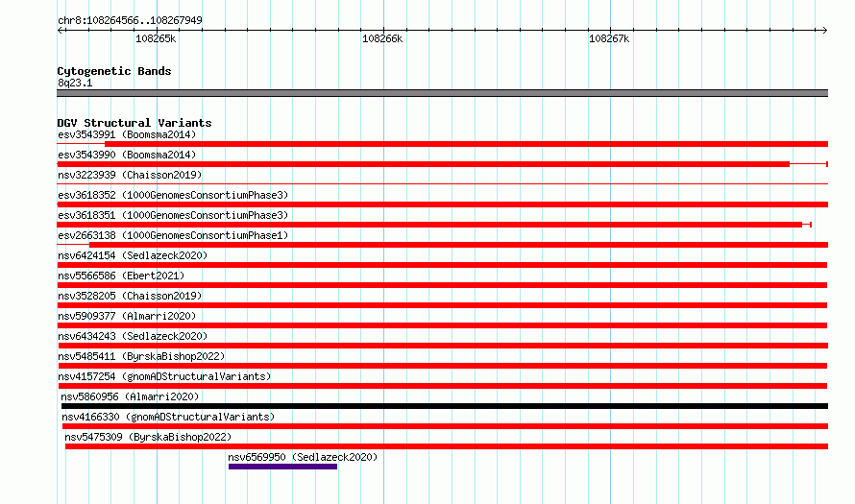Image resolution: width=855 pixels, height=504 pixels.
Task: Click the purple nsv6569950 variant bar
Action: [x=282, y=467]
